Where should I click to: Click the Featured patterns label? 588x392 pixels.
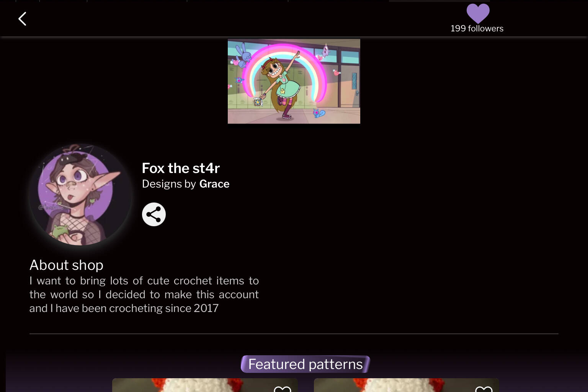click(x=305, y=364)
